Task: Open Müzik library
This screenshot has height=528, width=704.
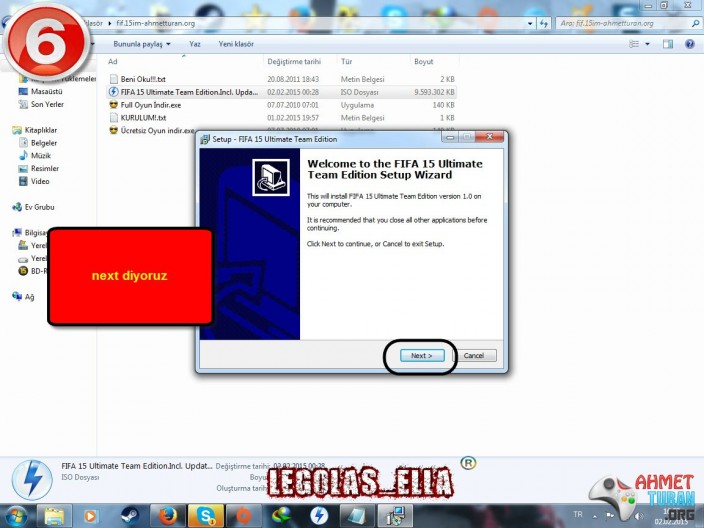Action: pos(41,156)
